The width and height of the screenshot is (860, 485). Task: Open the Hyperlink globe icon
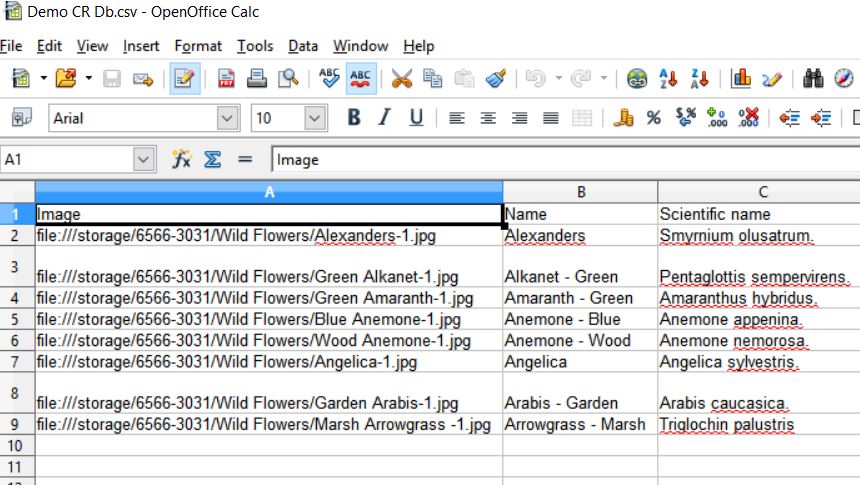point(637,78)
